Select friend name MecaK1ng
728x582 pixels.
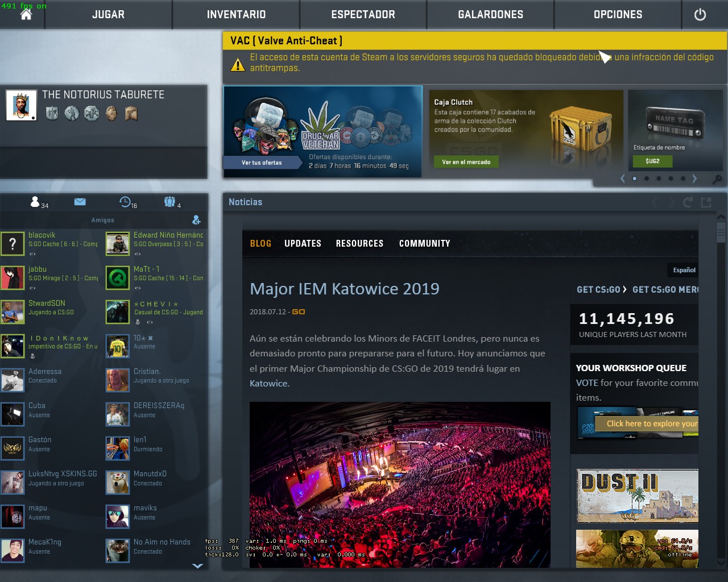click(45, 542)
